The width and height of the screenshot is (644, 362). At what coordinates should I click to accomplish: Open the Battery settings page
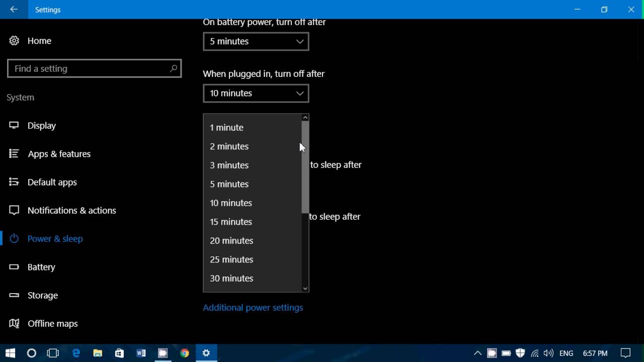[41, 267]
